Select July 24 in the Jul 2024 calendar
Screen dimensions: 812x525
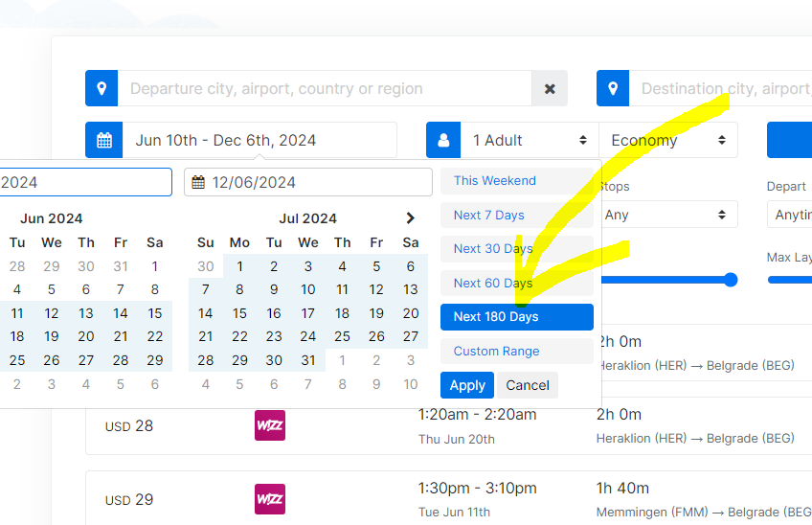click(x=308, y=337)
